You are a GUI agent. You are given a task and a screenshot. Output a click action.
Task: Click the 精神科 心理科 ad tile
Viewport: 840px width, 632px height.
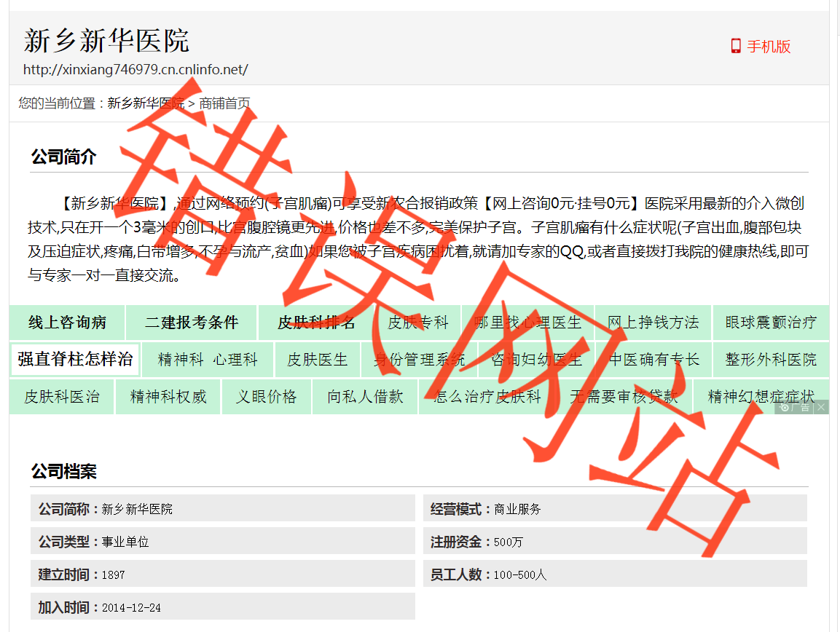point(208,360)
